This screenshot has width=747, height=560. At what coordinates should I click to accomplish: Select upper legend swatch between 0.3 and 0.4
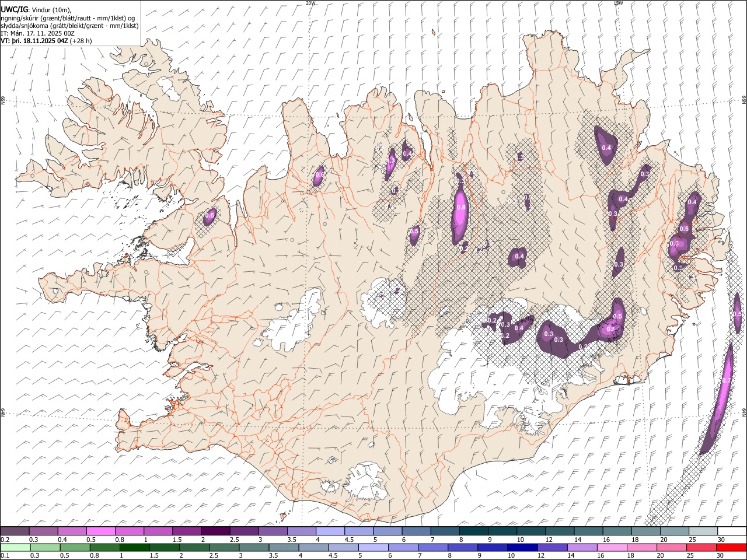[44, 531]
